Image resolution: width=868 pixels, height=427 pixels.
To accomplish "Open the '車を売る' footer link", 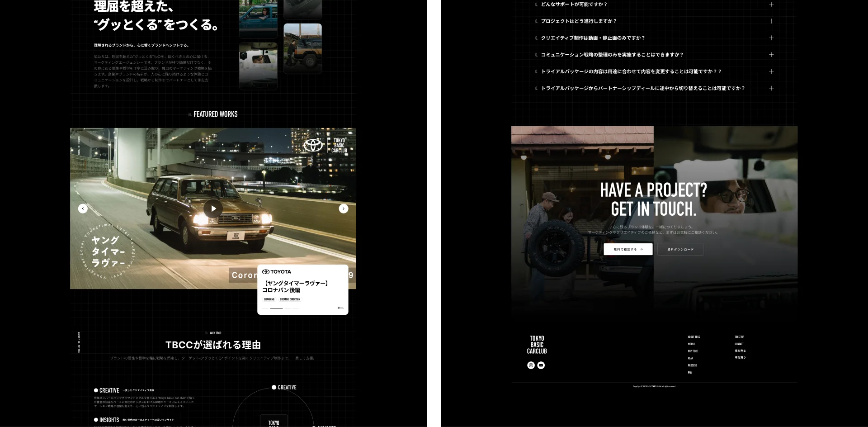I will (x=740, y=351).
